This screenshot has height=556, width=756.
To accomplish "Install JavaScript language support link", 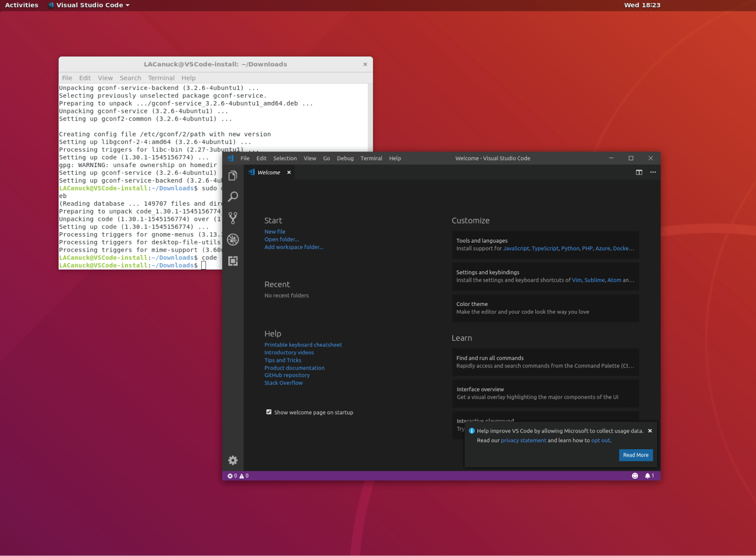I will click(x=516, y=248).
